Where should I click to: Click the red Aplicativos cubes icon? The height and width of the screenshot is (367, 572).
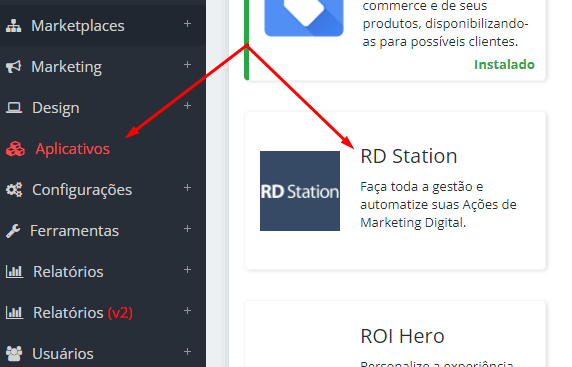[x=15, y=149]
